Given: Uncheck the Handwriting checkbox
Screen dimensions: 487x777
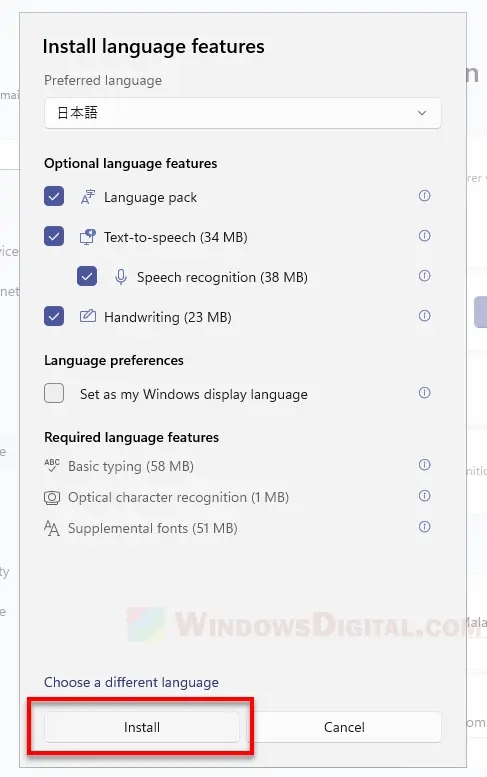Looking at the screenshot, I should [54, 316].
